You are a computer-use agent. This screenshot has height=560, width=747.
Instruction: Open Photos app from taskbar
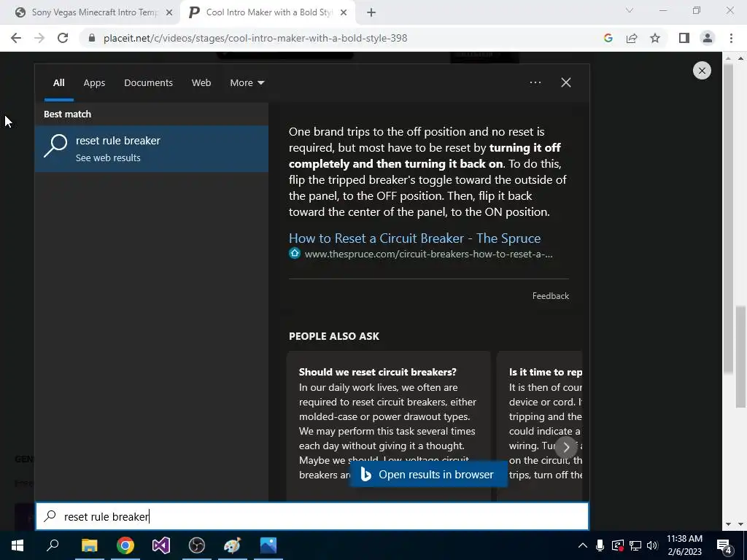tap(268, 545)
